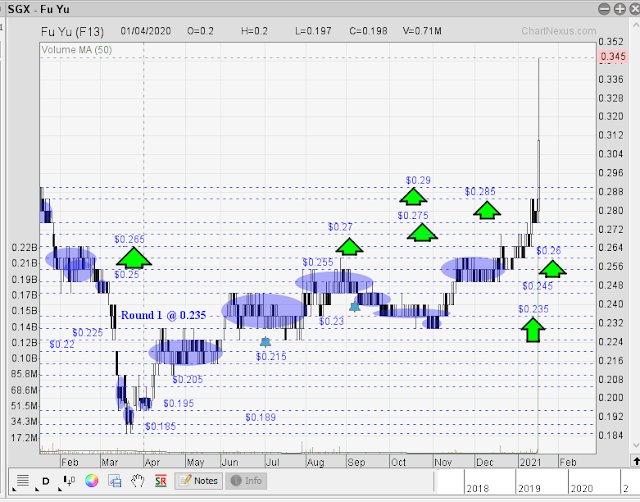Viewport: 640px width, 502px height.
Task: Select the '$0.185' price annotation
Action: click(x=160, y=426)
